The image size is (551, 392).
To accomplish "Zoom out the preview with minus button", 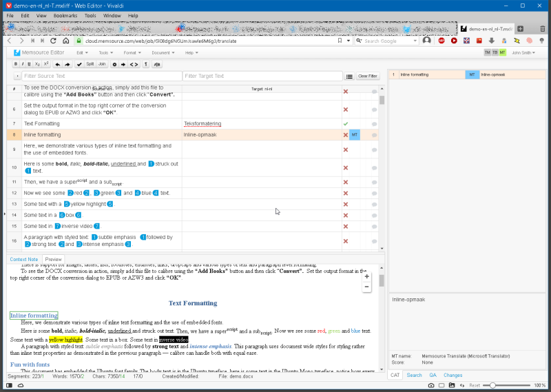I will (366, 287).
